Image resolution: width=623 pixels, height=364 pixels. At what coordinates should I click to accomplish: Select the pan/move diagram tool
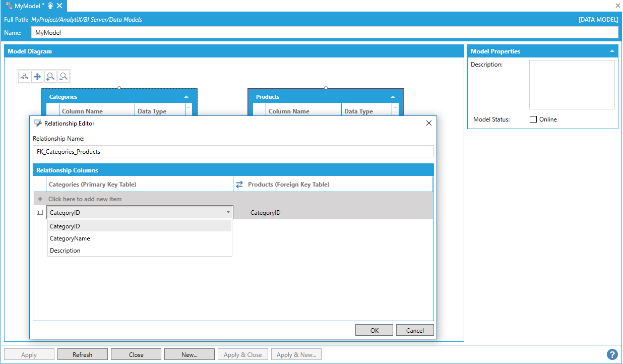37,77
